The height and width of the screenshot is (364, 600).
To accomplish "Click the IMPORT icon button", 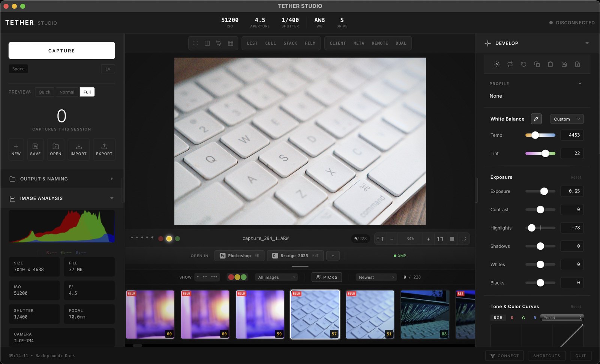I will coord(78,149).
